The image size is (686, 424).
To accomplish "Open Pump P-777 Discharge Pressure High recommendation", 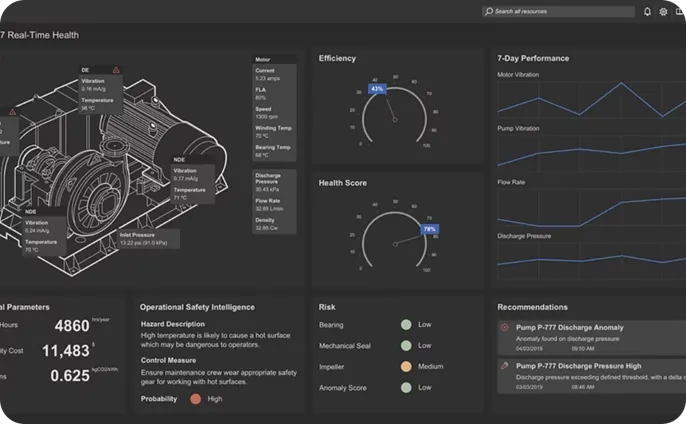I will 592,376.
